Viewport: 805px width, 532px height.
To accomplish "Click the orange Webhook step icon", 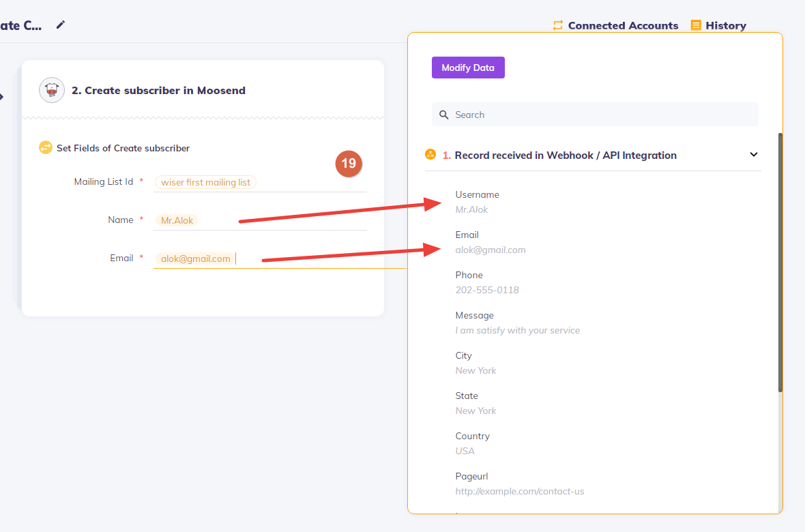I will 430,154.
